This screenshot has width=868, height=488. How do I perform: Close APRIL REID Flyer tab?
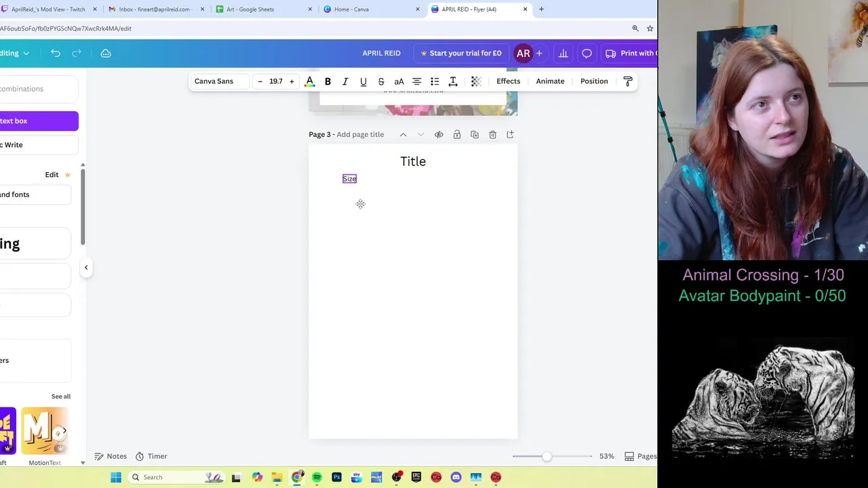[x=525, y=9]
